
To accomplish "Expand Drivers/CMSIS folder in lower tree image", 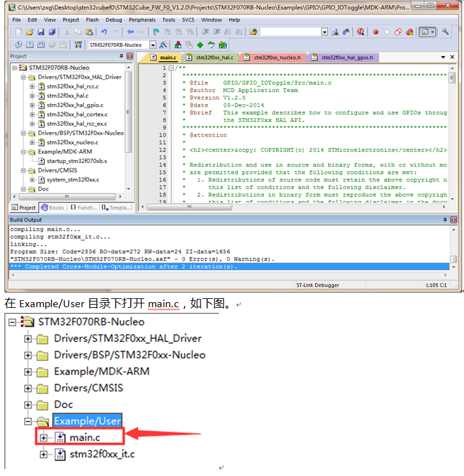I will pyautogui.click(x=28, y=388).
